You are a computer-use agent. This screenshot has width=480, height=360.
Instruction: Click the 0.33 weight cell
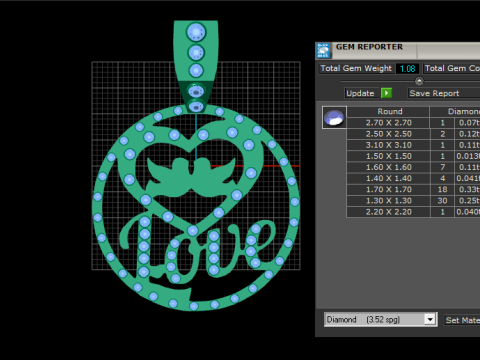click(x=468, y=189)
